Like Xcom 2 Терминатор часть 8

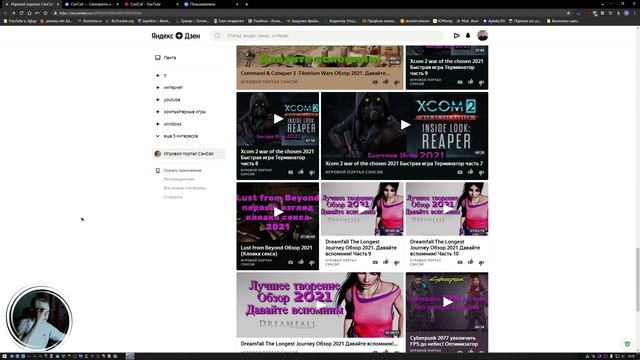(301, 172)
